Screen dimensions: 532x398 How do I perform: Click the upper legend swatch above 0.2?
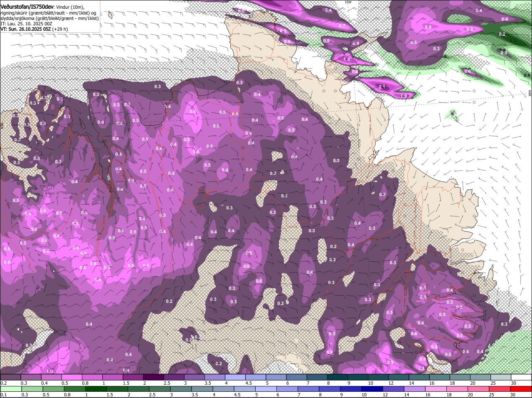(10, 377)
